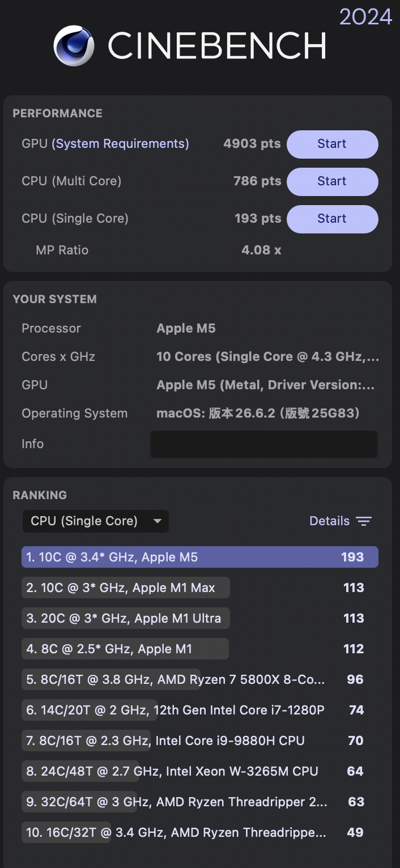Select the 32C/64T AMD Ryzen Threadripper row
Viewport: 400px width, 868px height.
[200, 802]
